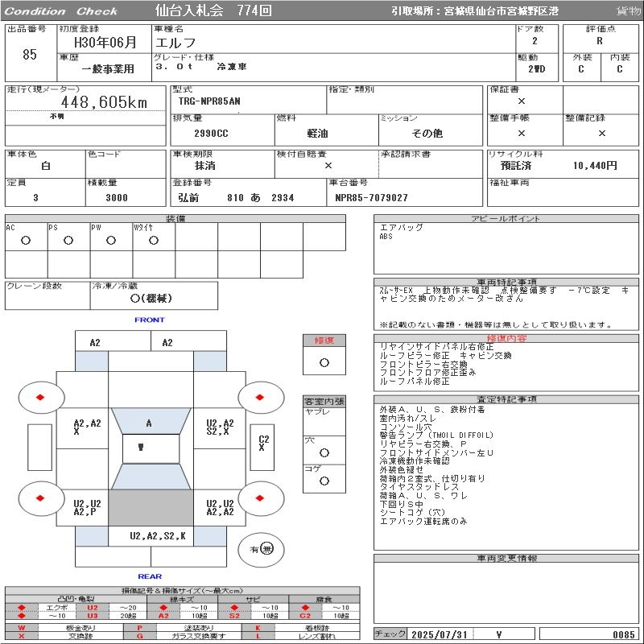Click the red S2 legend label
Image resolution: width=644 pixels, height=644 pixels.
click(234, 616)
